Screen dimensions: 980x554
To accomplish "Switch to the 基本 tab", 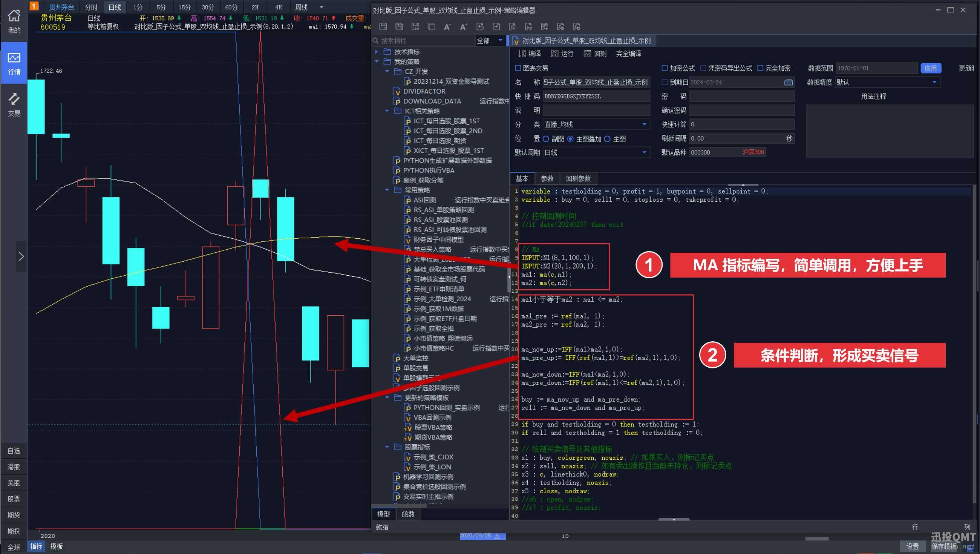I will 522,179.
